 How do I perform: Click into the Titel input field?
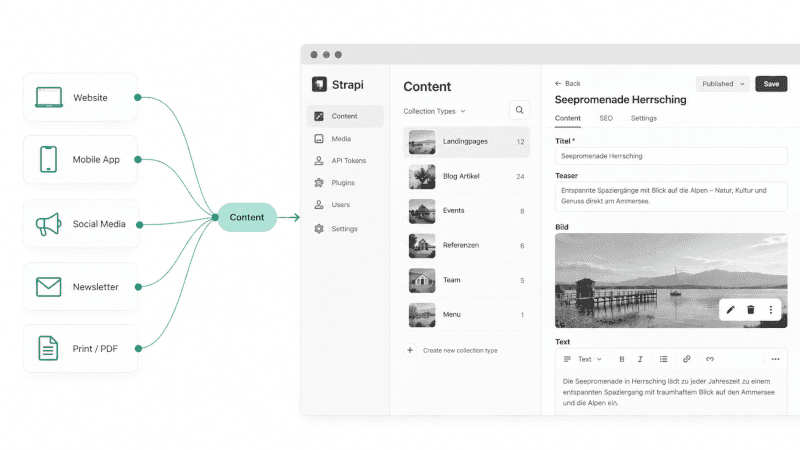(x=671, y=156)
